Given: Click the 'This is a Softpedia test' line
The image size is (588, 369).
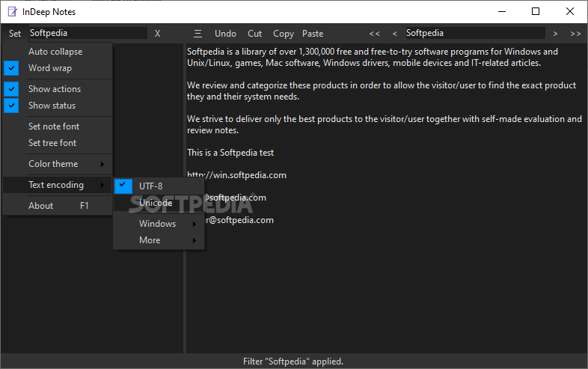Looking at the screenshot, I should pos(230,153).
